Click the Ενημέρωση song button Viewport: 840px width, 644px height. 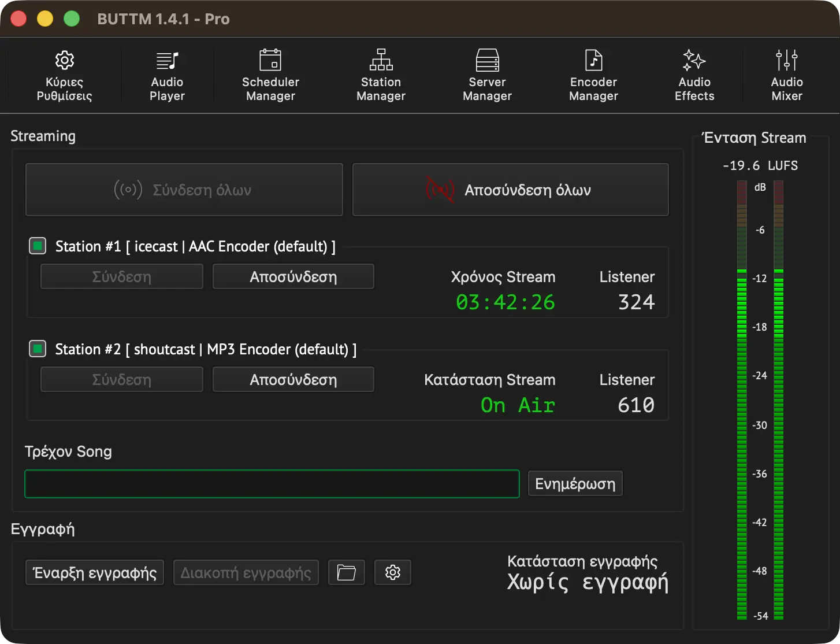(575, 483)
